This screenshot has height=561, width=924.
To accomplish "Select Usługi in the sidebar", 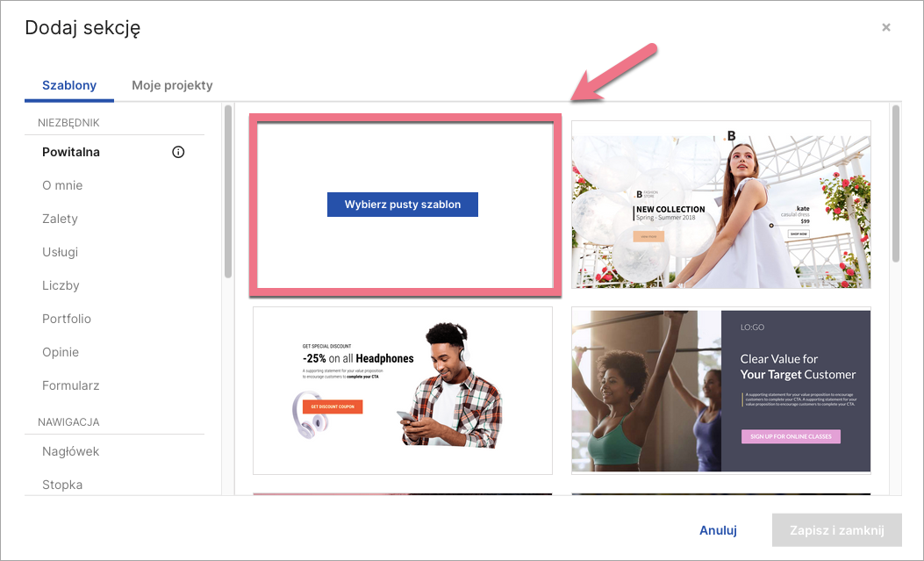I will pyautogui.click(x=60, y=252).
